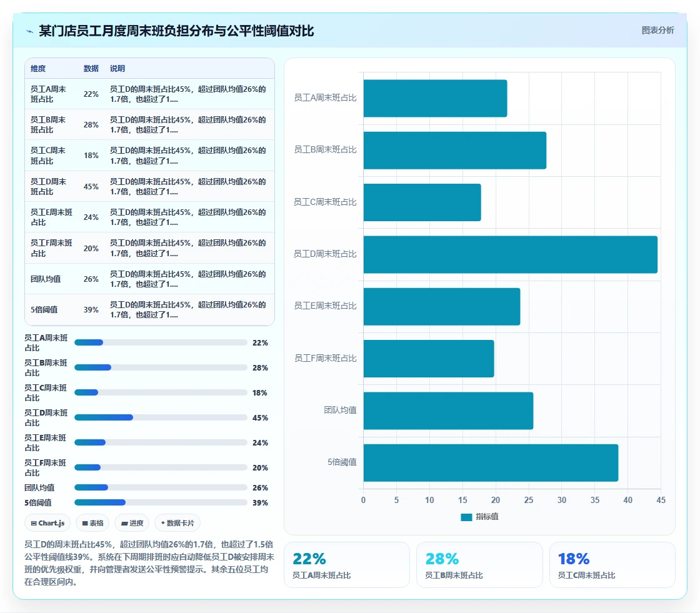The width and height of the screenshot is (700, 613).
Task: Click the 员工E周末班占比 progress bar
Action: [161, 442]
